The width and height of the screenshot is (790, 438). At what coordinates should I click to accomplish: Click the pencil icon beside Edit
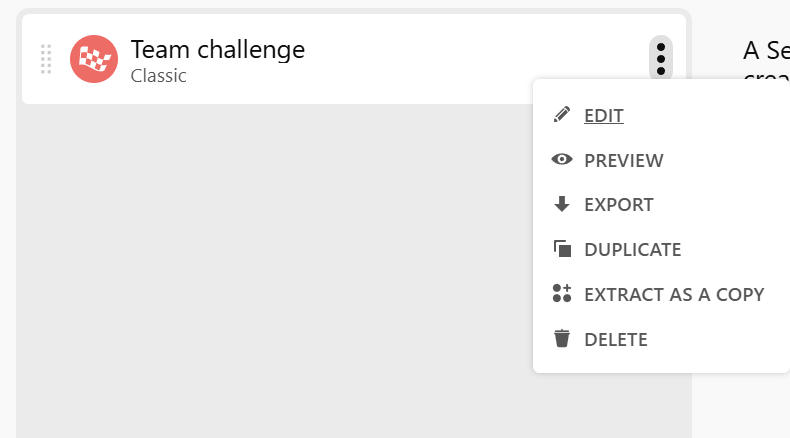coord(562,115)
